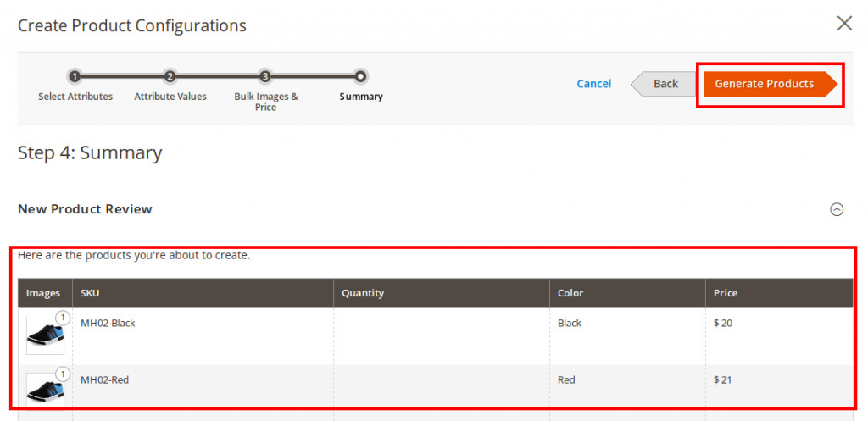This screenshot has height=421, width=868.
Task: Open the MH02-Red shoe thumbnail
Action: point(43,390)
